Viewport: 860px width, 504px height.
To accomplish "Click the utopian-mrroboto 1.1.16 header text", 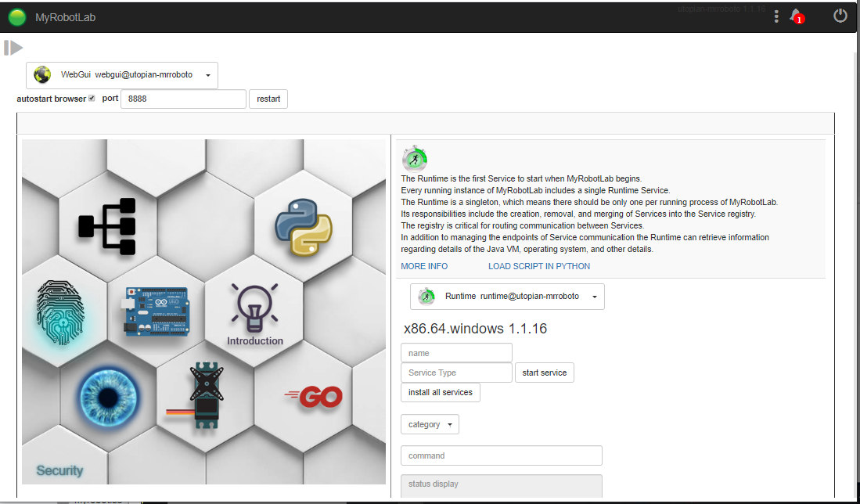I will [x=721, y=9].
